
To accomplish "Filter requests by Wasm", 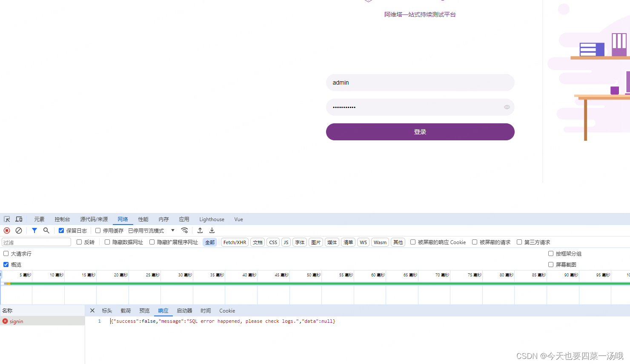I will click(380, 242).
